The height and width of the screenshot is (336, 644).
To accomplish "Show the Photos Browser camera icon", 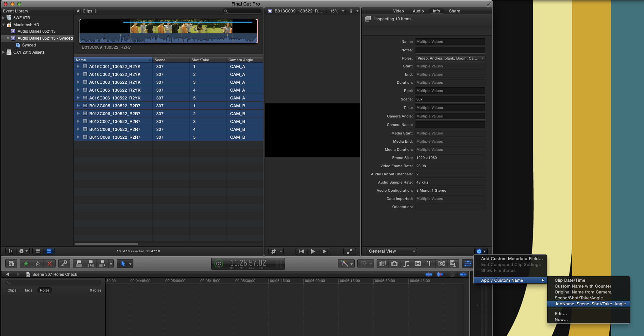I will click(x=394, y=263).
